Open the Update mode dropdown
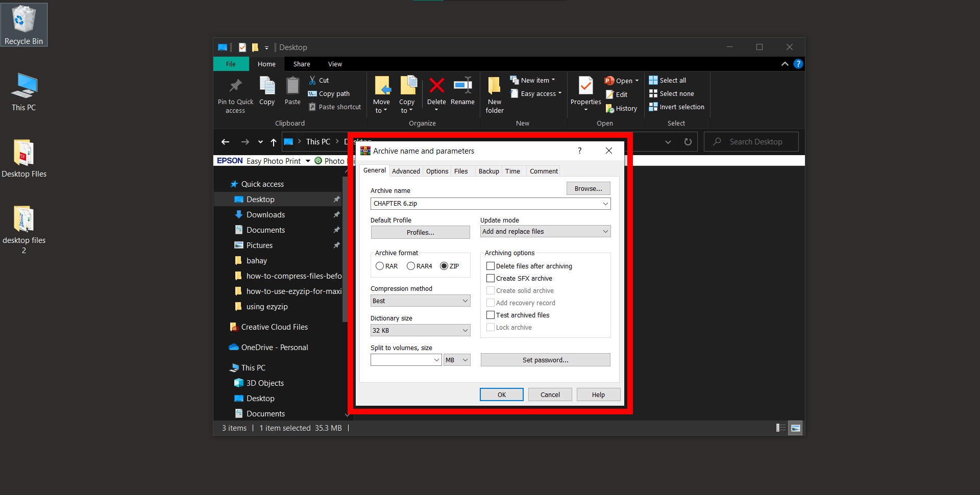The image size is (980, 495). pos(545,231)
